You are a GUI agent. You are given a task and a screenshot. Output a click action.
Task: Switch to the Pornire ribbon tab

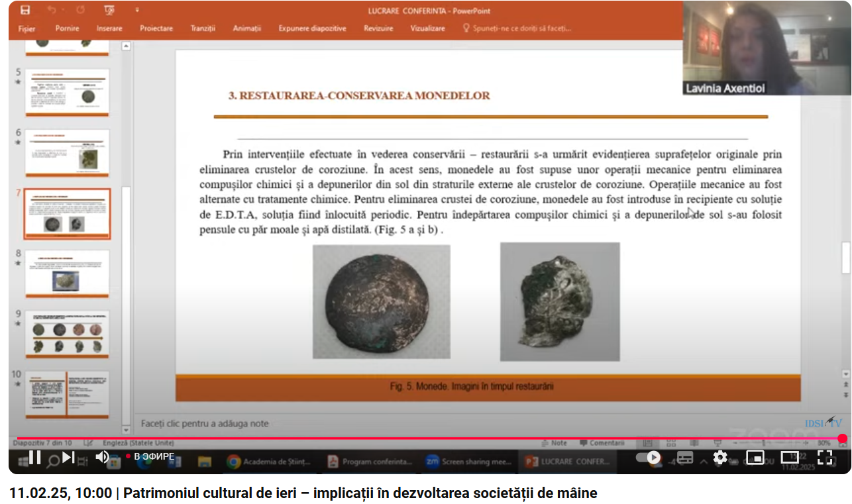coord(67,28)
